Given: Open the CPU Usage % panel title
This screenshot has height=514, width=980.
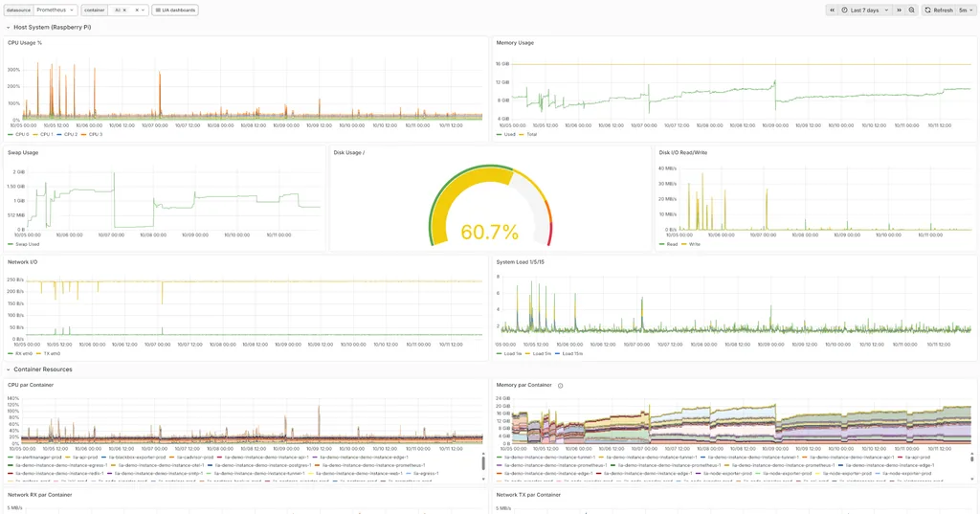Looking at the screenshot, I should click(25, 43).
